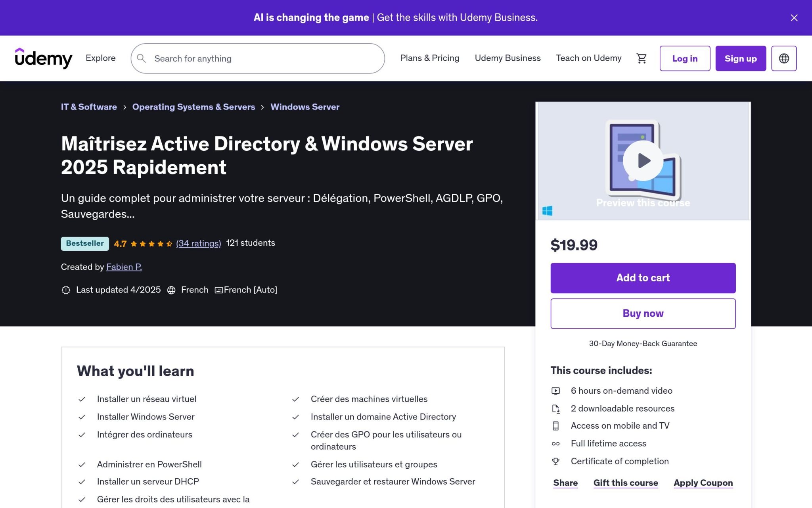This screenshot has height=508, width=812.
Task: Click Apply Coupon
Action: point(703,483)
